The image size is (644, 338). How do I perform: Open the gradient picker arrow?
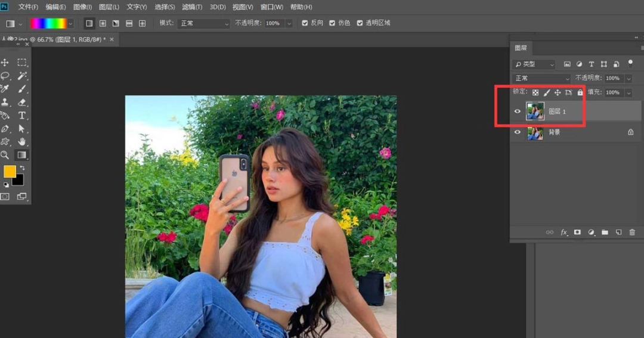pos(70,24)
